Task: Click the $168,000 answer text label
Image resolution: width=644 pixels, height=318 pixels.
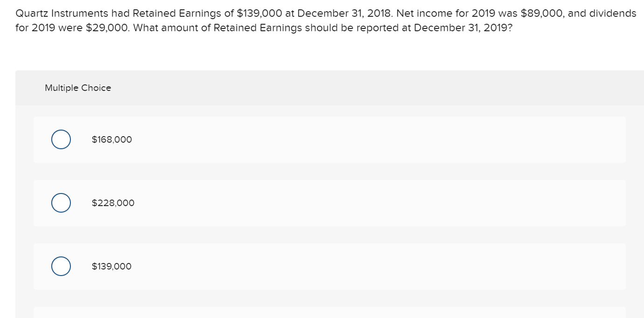Action: coord(111,139)
